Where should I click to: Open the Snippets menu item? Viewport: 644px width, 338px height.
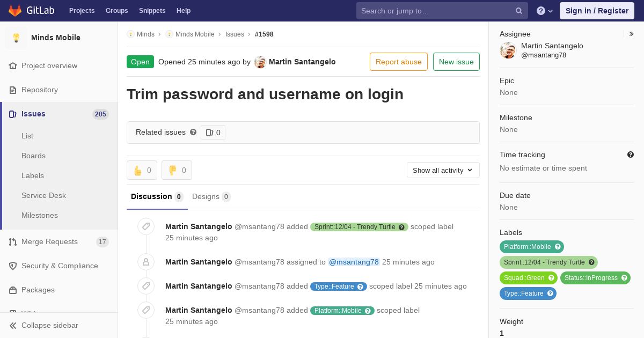[152, 11]
